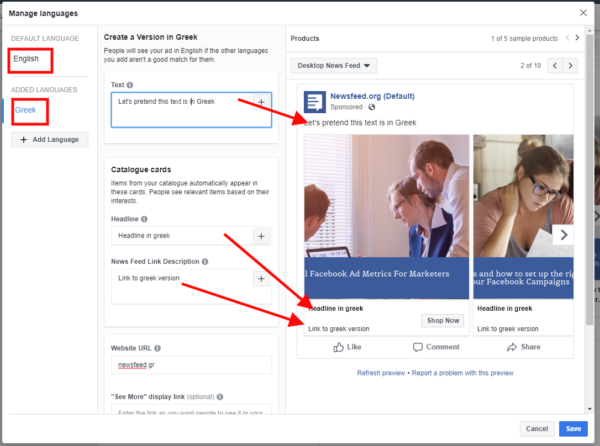Click the Website URL input field
600x446 pixels.
point(190,366)
